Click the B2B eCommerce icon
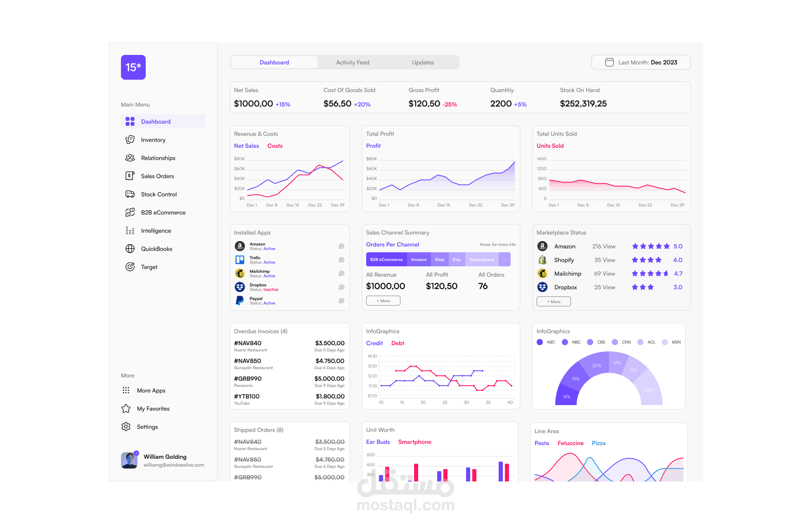 [130, 212]
